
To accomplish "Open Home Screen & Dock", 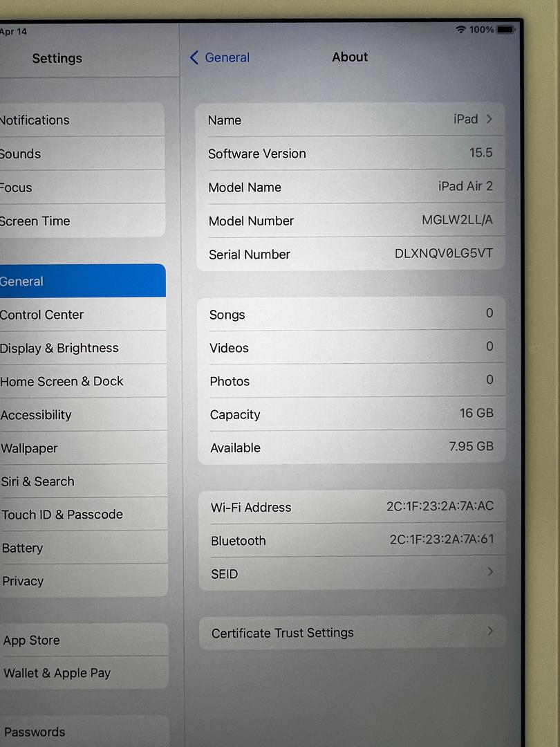I will (83, 381).
